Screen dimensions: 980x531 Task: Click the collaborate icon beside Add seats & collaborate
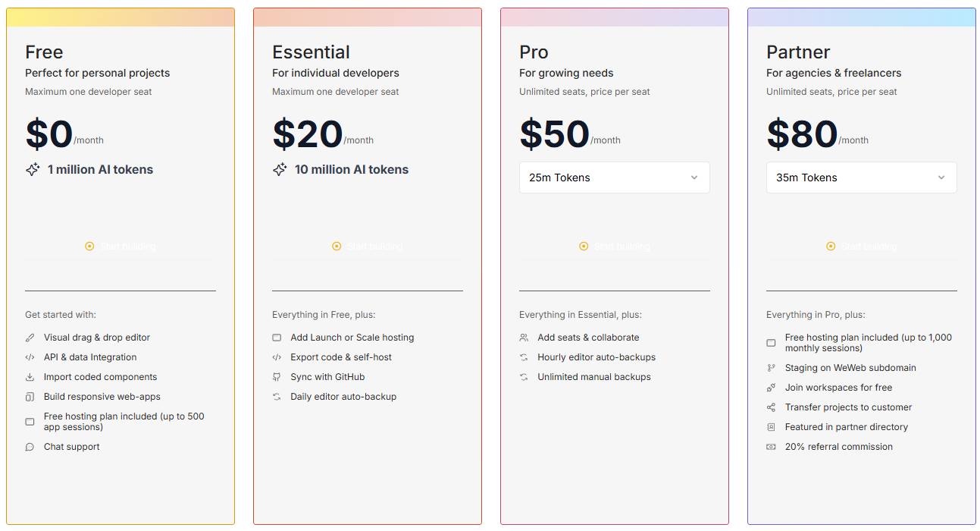[x=523, y=337]
